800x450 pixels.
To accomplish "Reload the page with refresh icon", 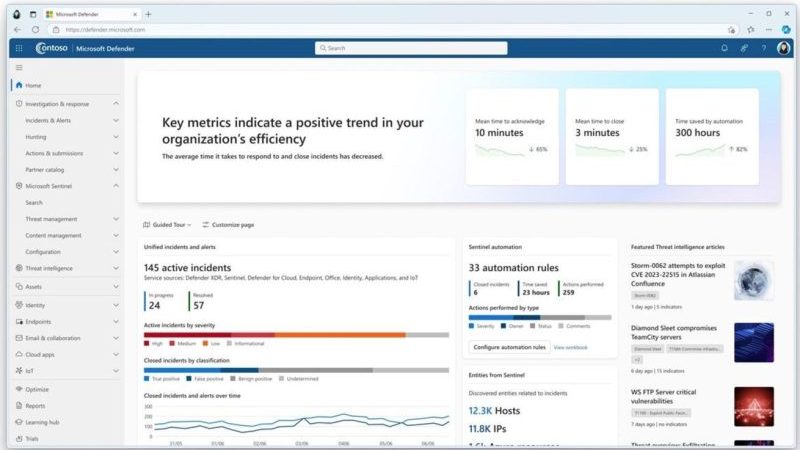I will [x=35, y=30].
